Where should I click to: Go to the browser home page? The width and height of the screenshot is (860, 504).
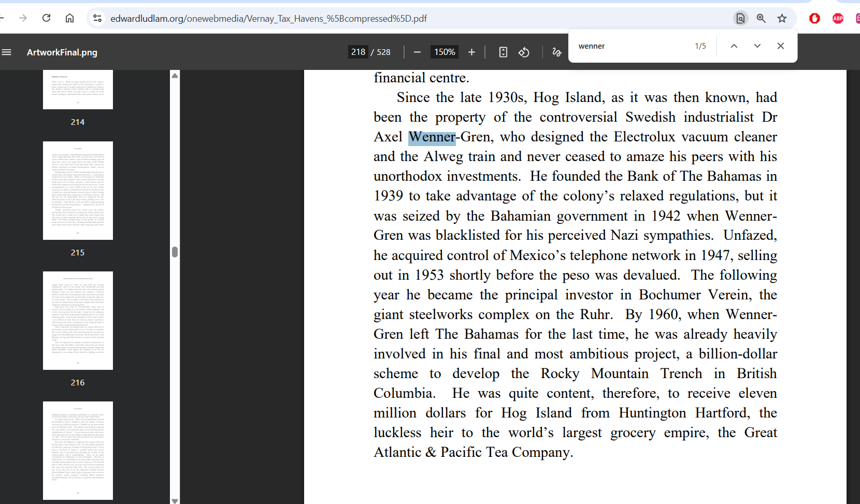[x=69, y=18]
